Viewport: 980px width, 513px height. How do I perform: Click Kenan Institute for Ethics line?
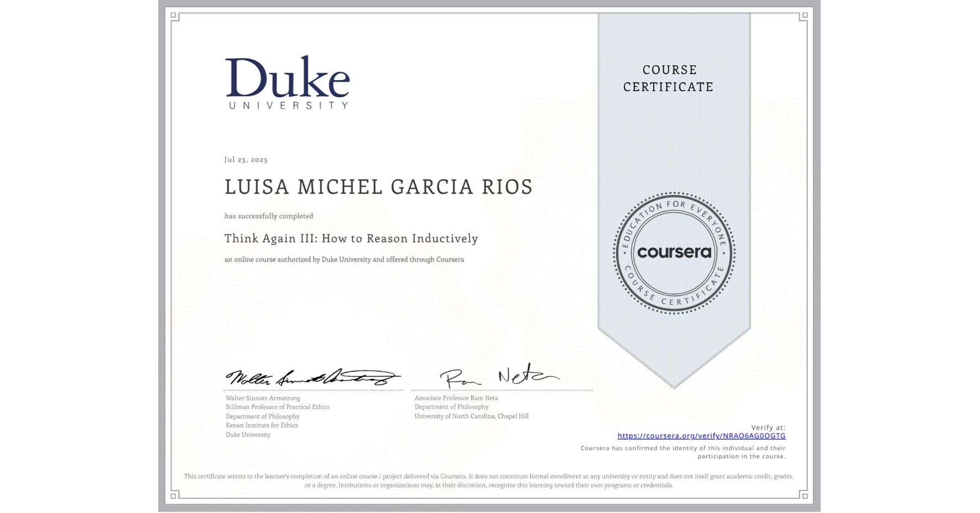coord(262,425)
